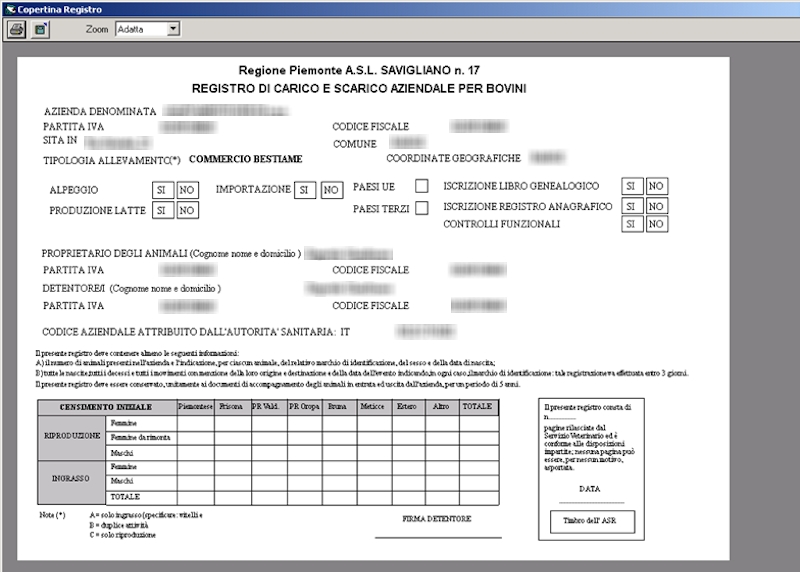Click the 'Note (*)' label
Image resolution: width=800 pixels, height=572 pixels.
53,515
